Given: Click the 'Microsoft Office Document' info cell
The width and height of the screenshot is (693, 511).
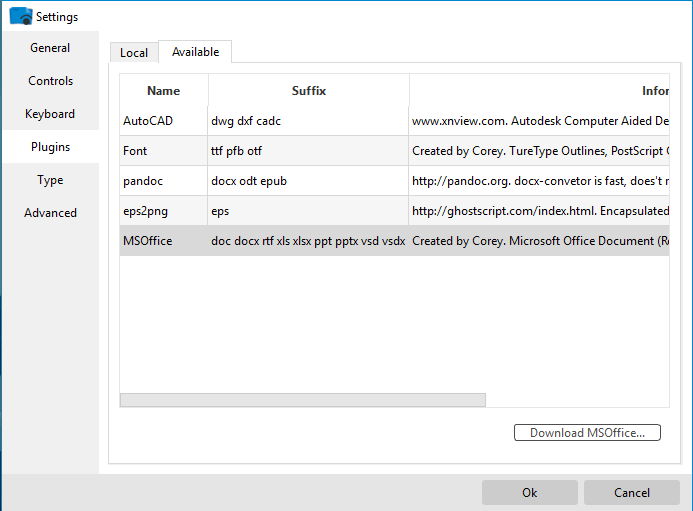Looking at the screenshot, I should click(539, 241).
